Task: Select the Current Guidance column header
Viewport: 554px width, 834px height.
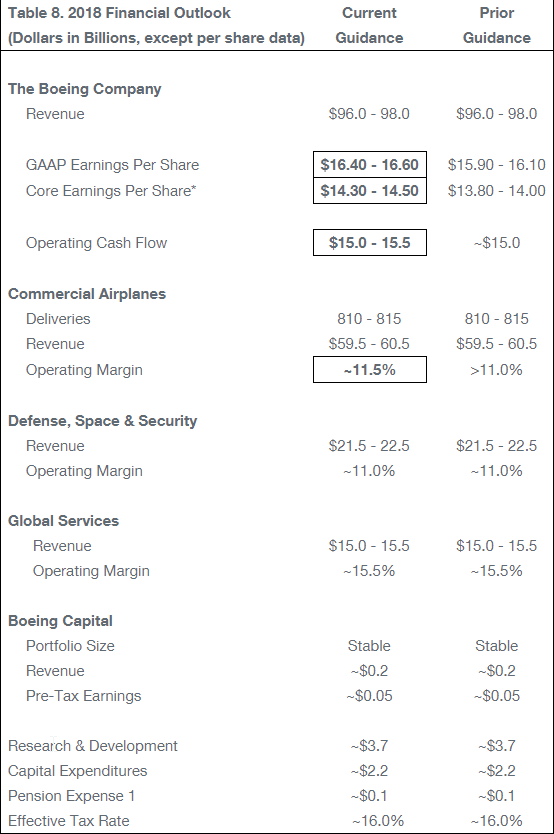Action: coord(369,25)
